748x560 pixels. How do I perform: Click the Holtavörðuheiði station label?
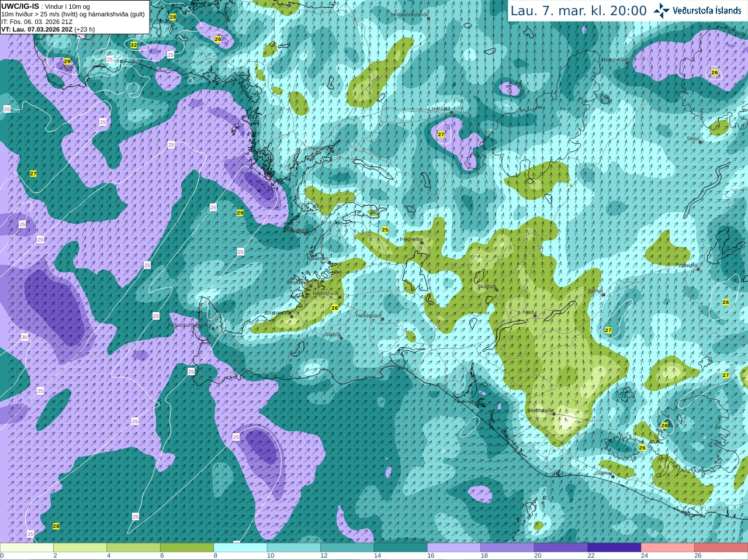point(410,14)
